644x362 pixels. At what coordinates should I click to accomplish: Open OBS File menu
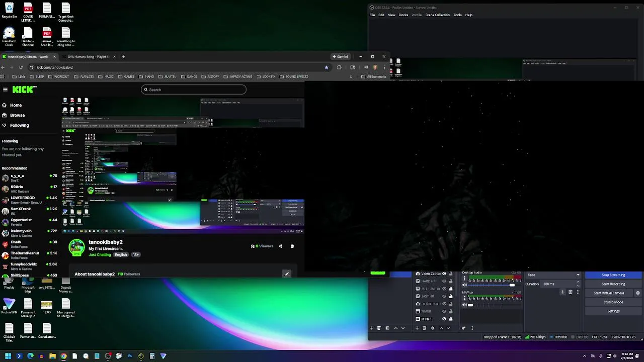coord(372,15)
